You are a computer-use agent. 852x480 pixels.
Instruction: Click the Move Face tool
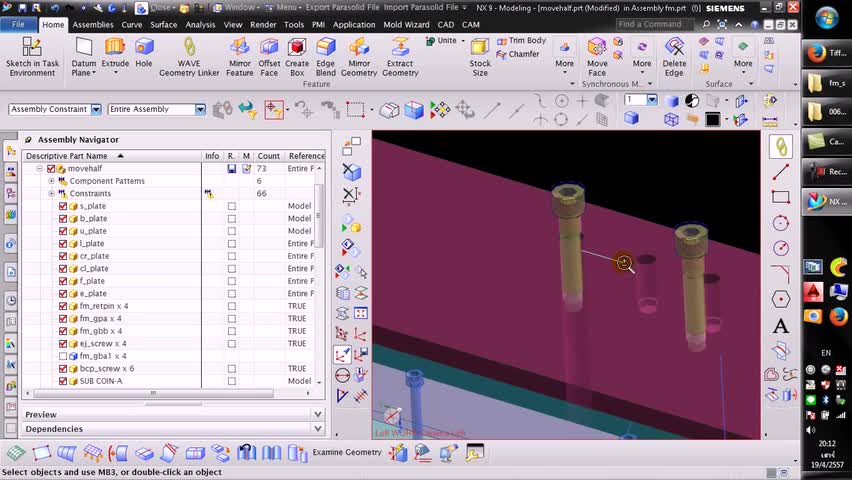tap(597, 57)
